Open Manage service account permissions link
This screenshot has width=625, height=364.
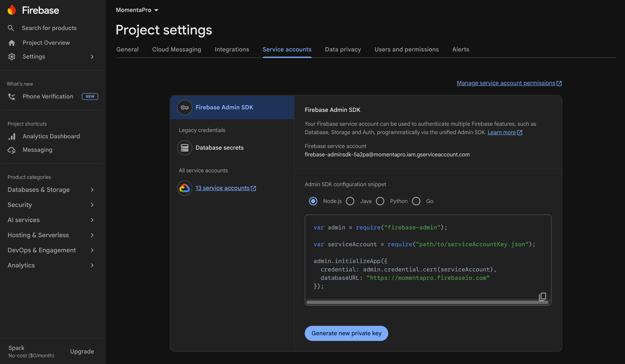[x=506, y=83]
